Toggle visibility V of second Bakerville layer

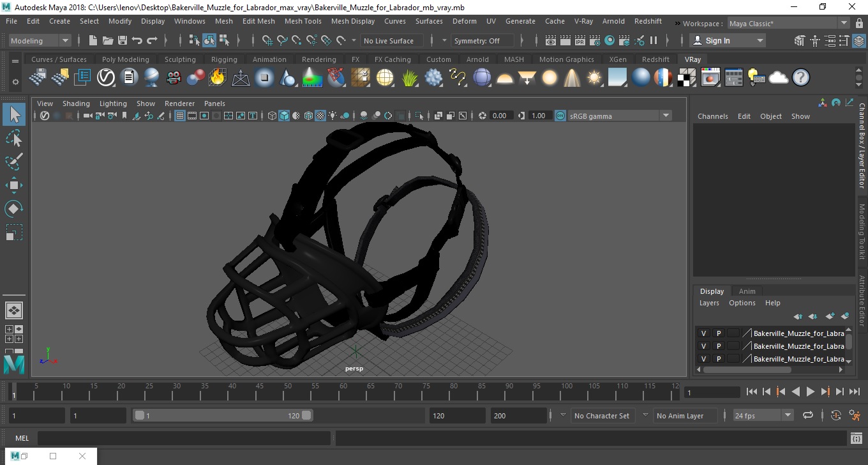(x=703, y=346)
